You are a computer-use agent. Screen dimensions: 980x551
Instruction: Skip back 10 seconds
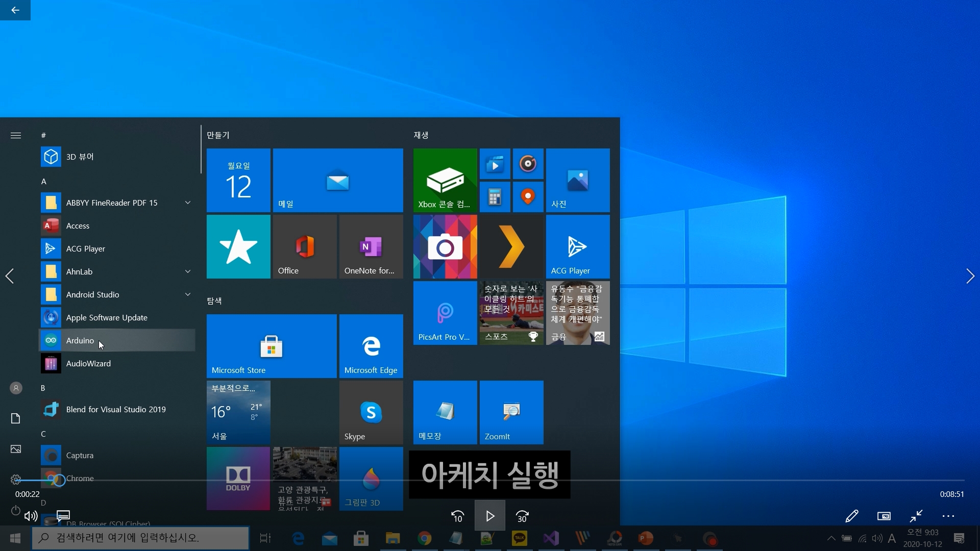[x=458, y=516]
